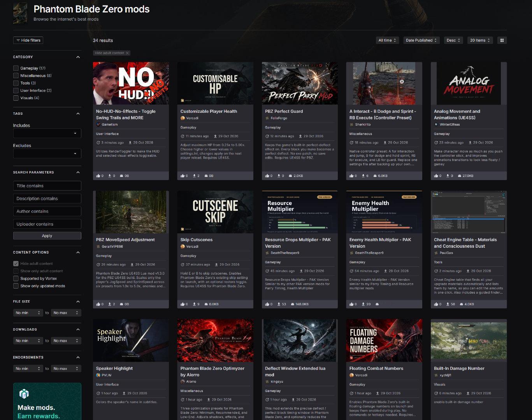Screen dimensions: 532x420
Task: Click the Phantom Blade Zero game icon
Action: coord(20,13)
